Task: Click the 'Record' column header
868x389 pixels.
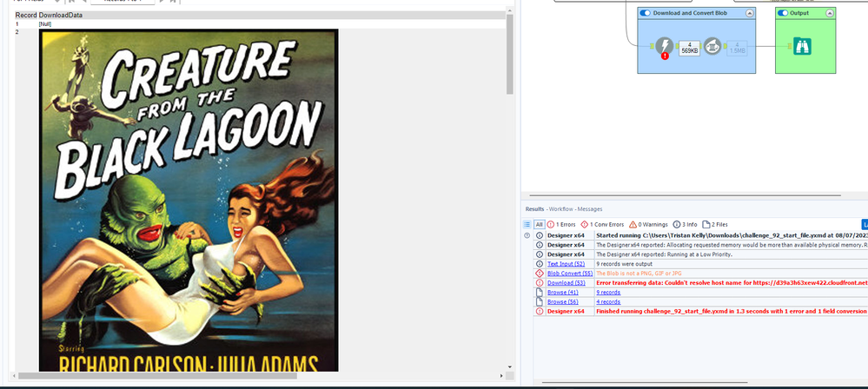Action: pos(26,15)
